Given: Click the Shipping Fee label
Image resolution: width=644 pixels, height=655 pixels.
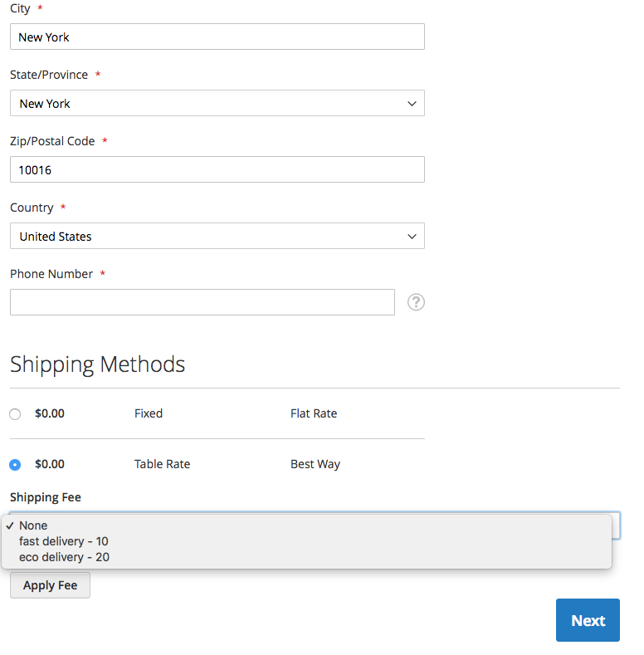Looking at the screenshot, I should [46, 497].
